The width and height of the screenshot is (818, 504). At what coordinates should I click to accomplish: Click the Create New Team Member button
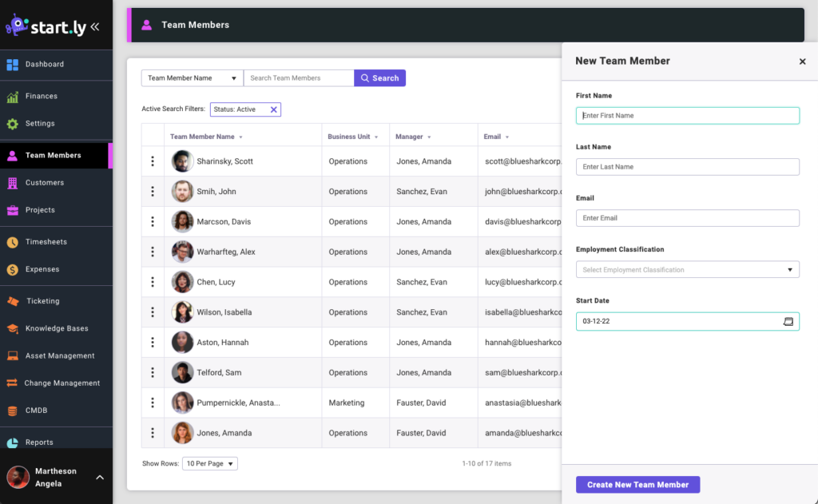(637, 484)
